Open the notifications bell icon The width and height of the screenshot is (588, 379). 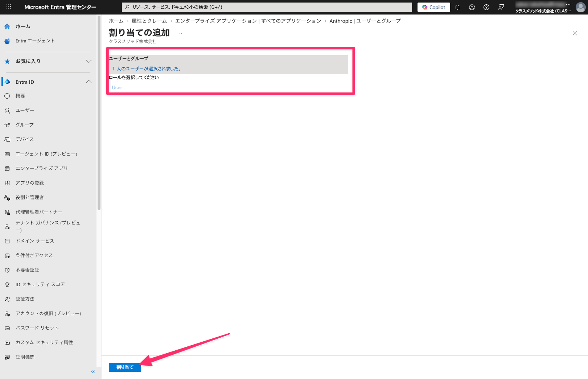coord(457,7)
